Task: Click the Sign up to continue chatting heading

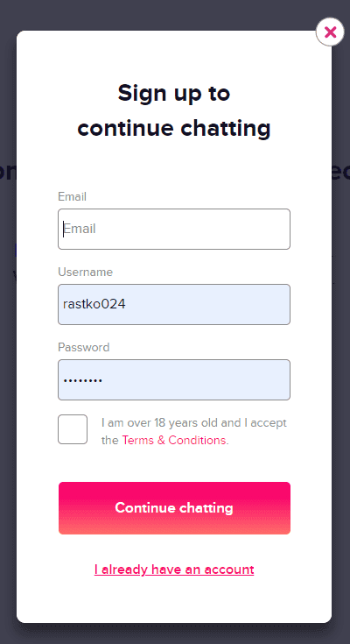Action: 174,111
